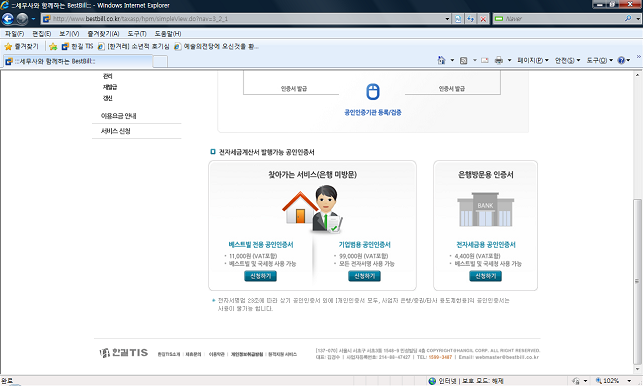Viewport: 643px width, 386px height.
Task: Click the RSS feeds icon
Action: 463,60
